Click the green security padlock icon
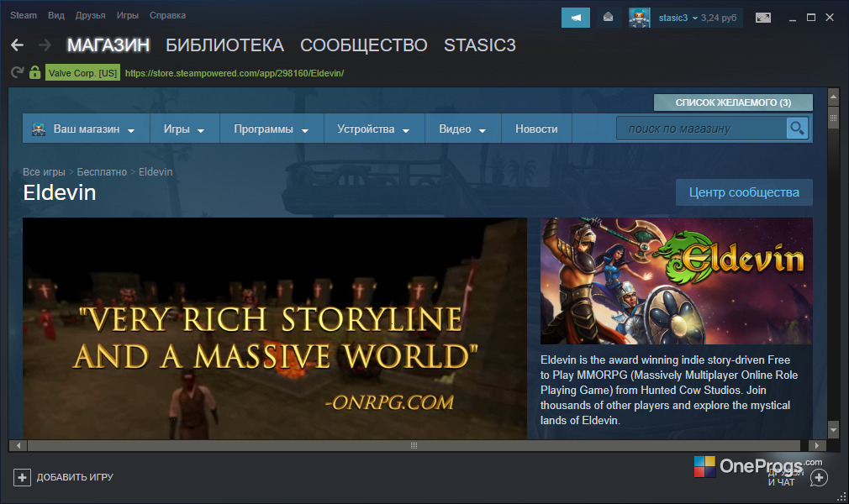Screen dimensions: 849x504 (35, 72)
